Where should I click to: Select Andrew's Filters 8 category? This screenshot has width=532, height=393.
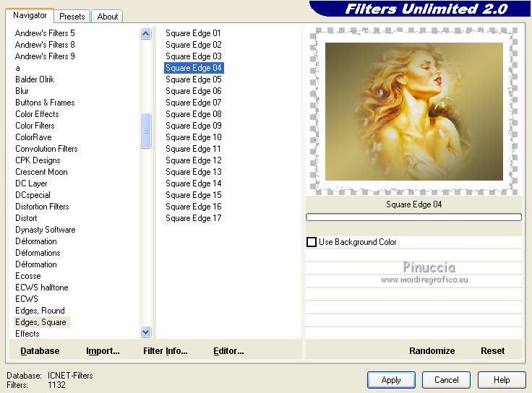[x=45, y=45]
